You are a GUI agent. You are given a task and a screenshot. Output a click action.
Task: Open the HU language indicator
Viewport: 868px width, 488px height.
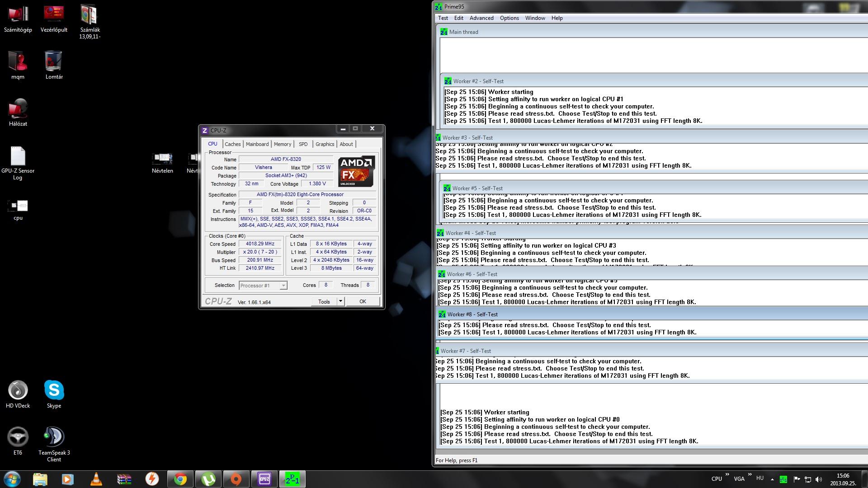tap(760, 478)
